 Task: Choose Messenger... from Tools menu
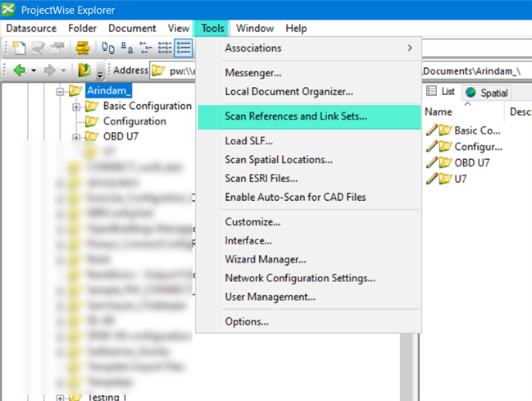309,73
